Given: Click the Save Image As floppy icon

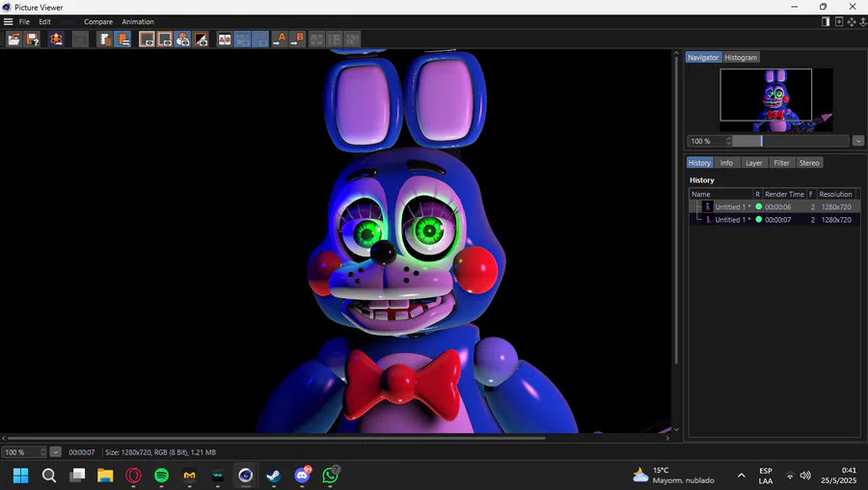Looking at the screenshot, I should click(x=33, y=40).
